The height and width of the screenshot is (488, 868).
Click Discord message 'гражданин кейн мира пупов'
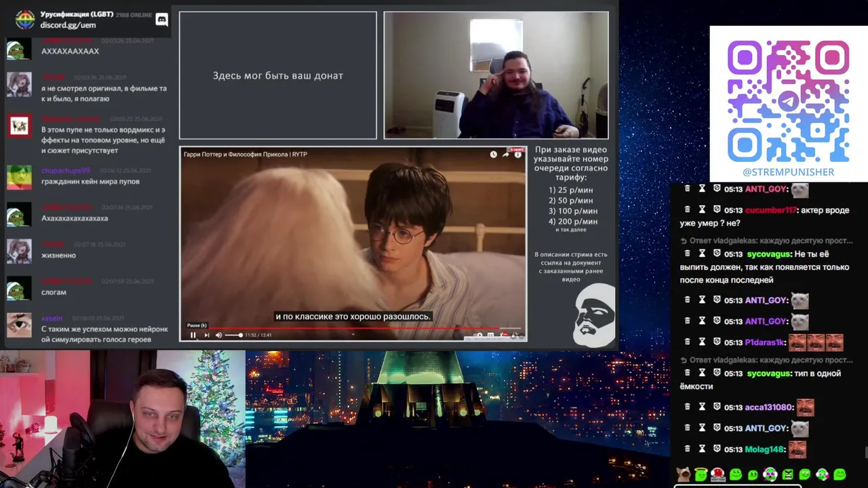pyautogui.click(x=90, y=182)
